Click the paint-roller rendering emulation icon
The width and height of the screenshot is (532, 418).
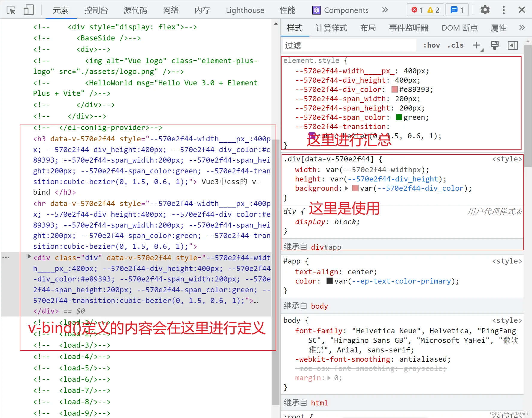click(x=495, y=45)
